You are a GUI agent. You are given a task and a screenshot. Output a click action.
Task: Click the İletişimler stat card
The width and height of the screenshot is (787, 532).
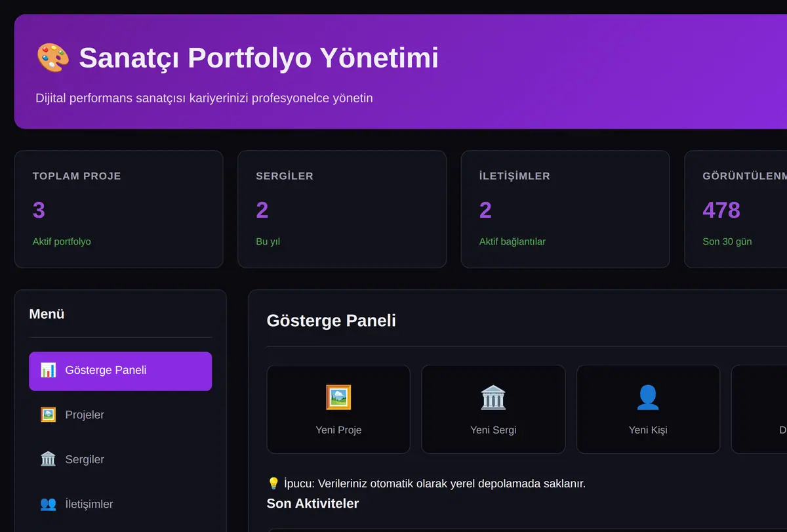565,209
